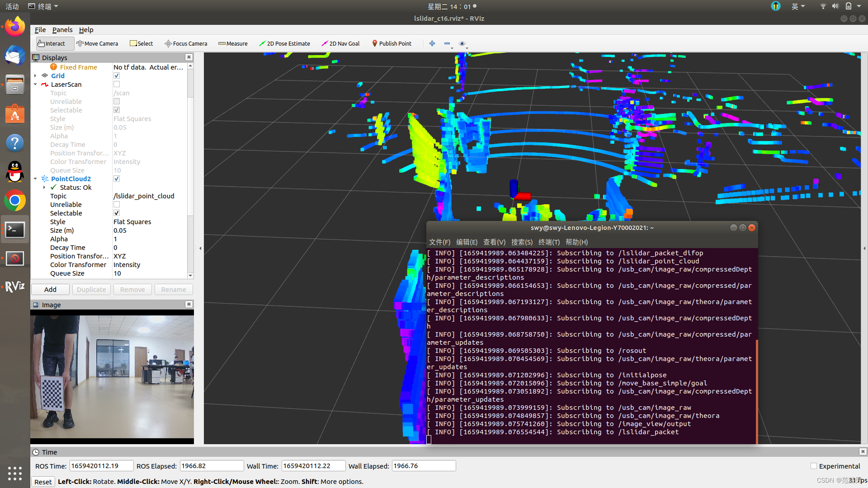868x488 pixels.
Task: Click the Remove display button
Action: tap(132, 289)
